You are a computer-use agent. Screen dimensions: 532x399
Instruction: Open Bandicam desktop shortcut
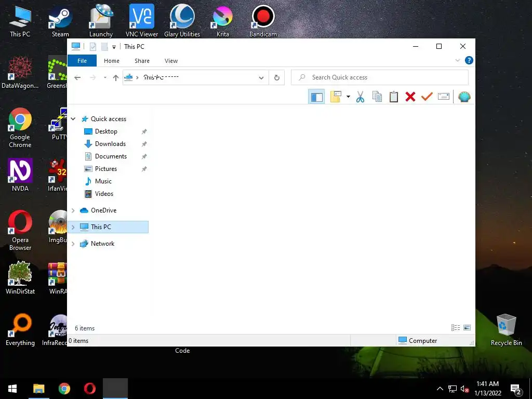click(x=263, y=21)
